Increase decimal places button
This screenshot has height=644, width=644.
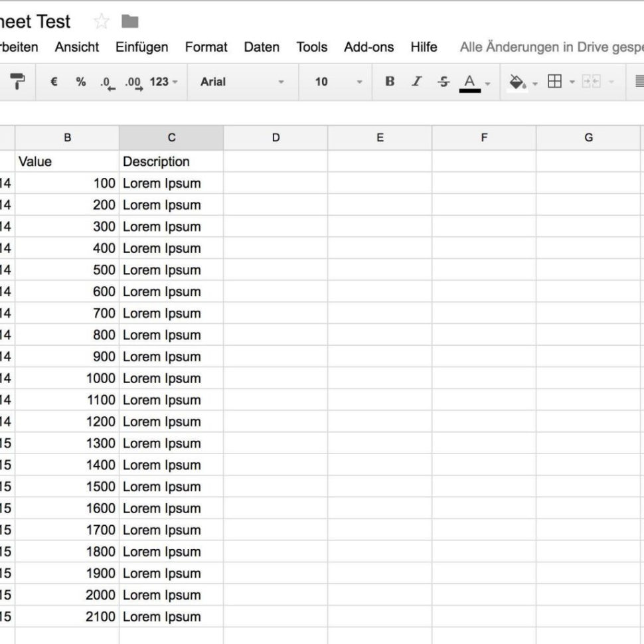click(134, 82)
